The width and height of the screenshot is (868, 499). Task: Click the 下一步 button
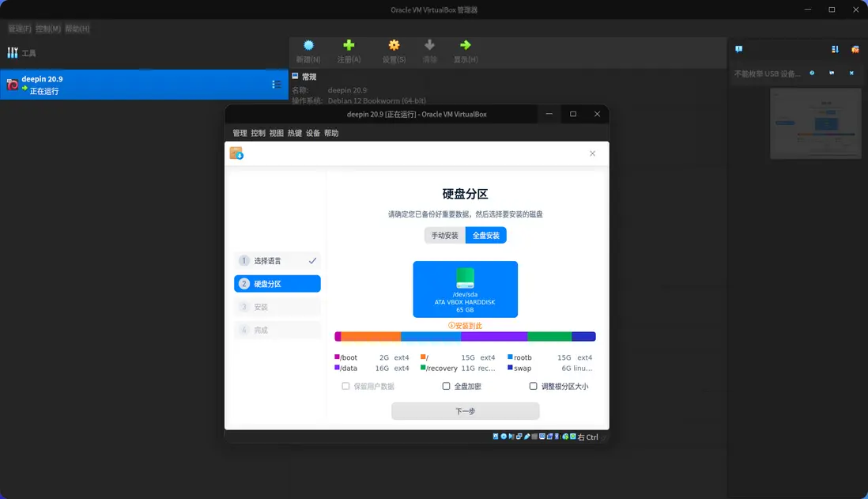coord(465,411)
